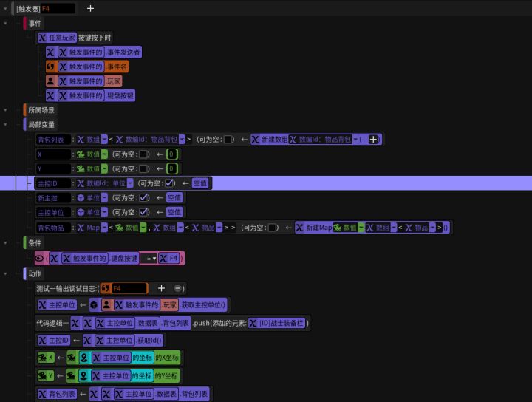Toggle 可为空 checkbox for 背包物品
This screenshot has width=532, height=402.
(x=272, y=228)
